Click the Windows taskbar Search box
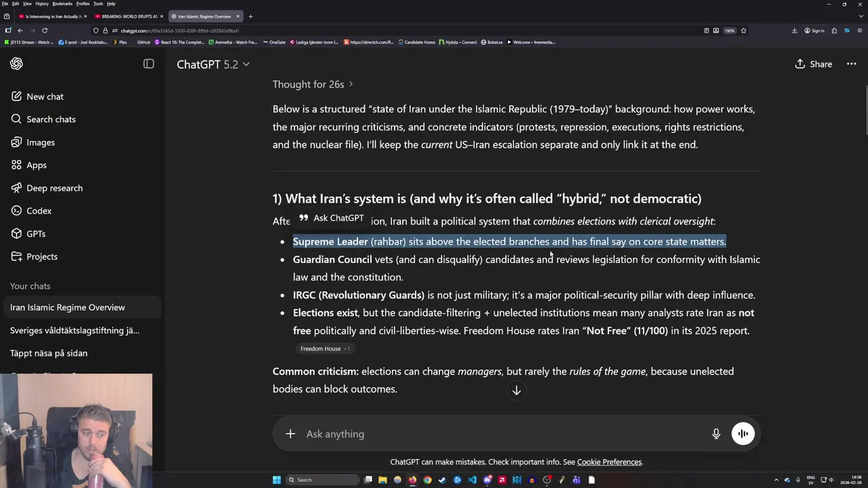The image size is (868, 488). (x=323, y=480)
